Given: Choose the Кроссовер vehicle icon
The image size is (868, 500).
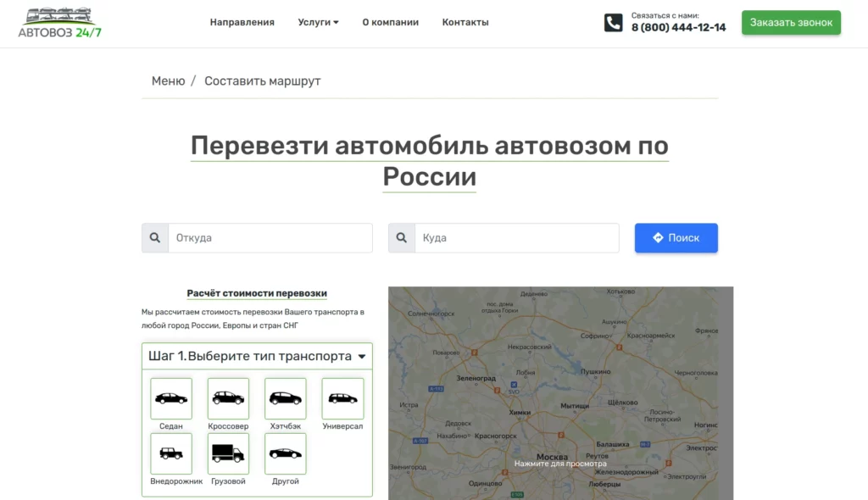Looking at the screenshot, I should [228, 398].
